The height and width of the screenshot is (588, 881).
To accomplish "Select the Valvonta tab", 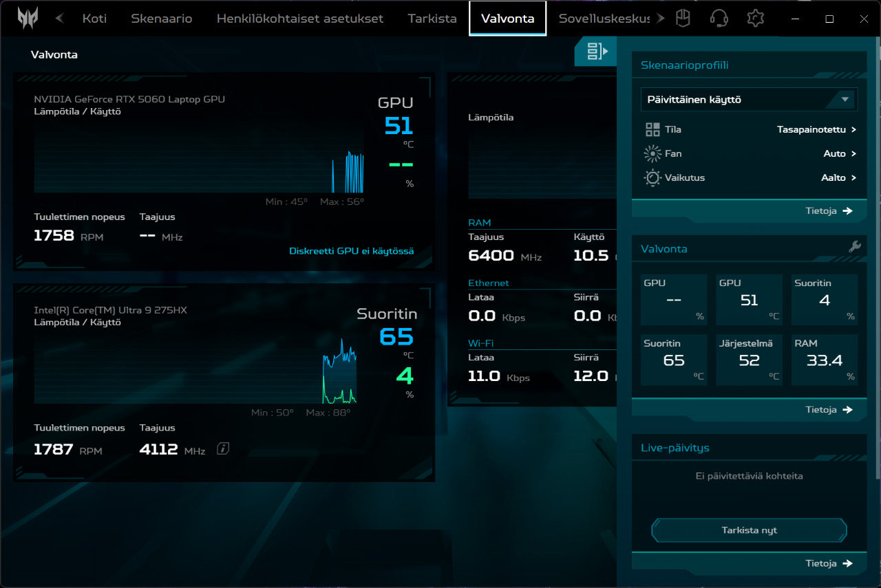I will tap(508, 19).
